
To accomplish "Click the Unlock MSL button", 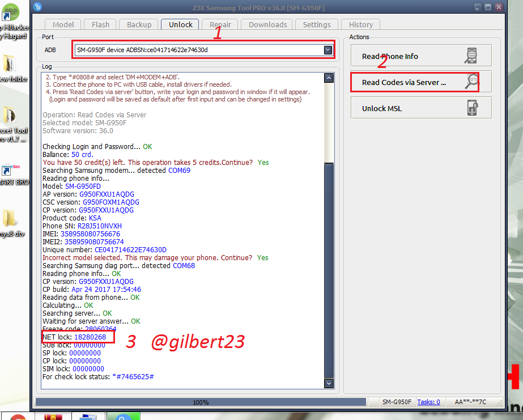I will click(x=421, y=108).
